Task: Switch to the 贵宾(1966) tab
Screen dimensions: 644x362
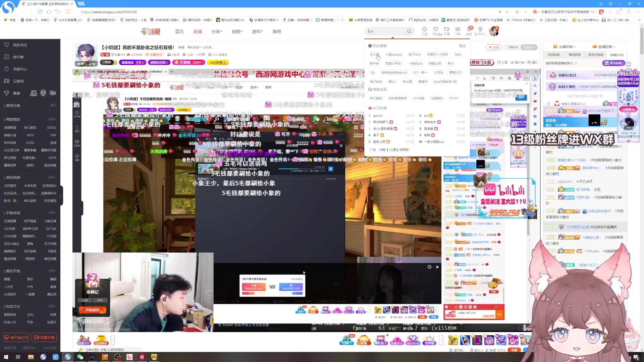Action: (x=596, y=55)
